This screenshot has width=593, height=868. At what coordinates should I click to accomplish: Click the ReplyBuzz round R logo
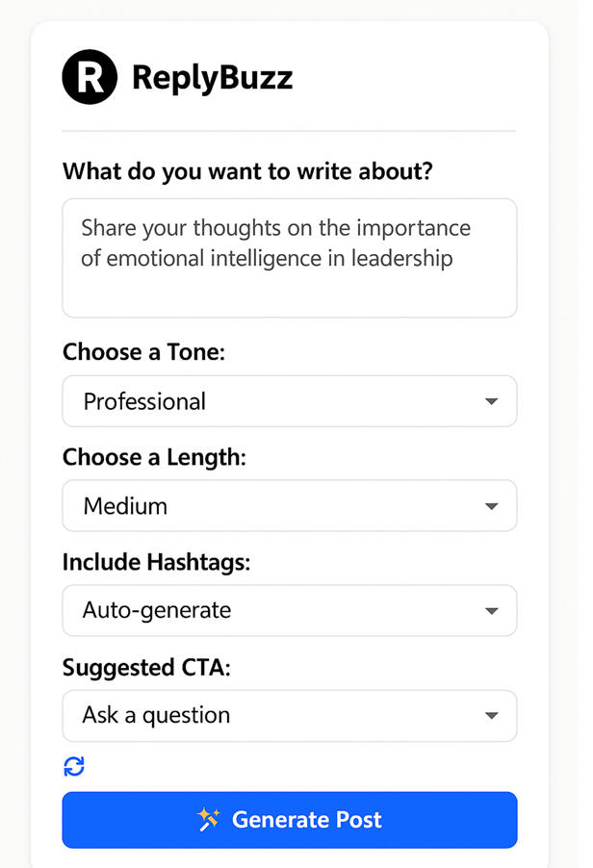90,77
